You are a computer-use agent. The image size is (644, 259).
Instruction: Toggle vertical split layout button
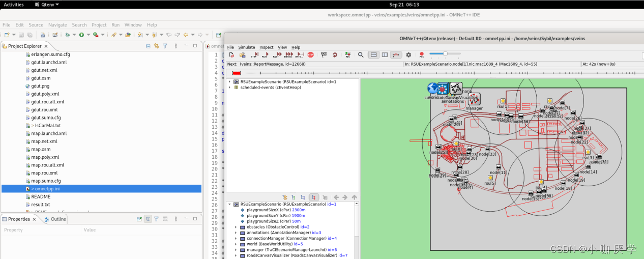point(385,55)
